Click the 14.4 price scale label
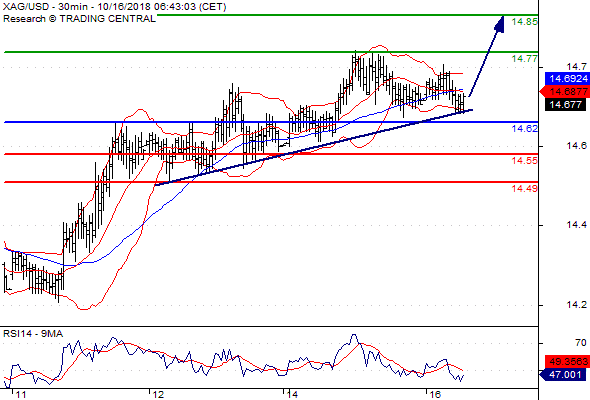Image resolution: width=590 pixels, height=400 pixels. (576, 225)
